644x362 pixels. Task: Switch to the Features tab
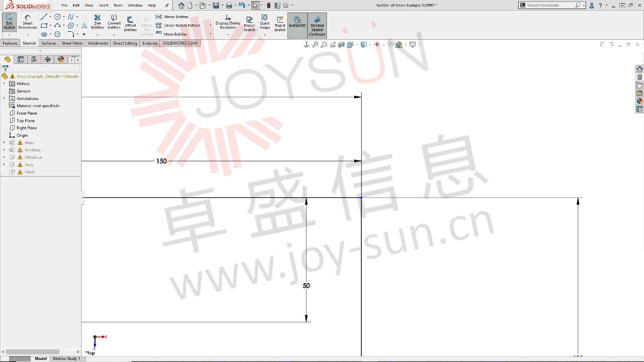point(10,43)
